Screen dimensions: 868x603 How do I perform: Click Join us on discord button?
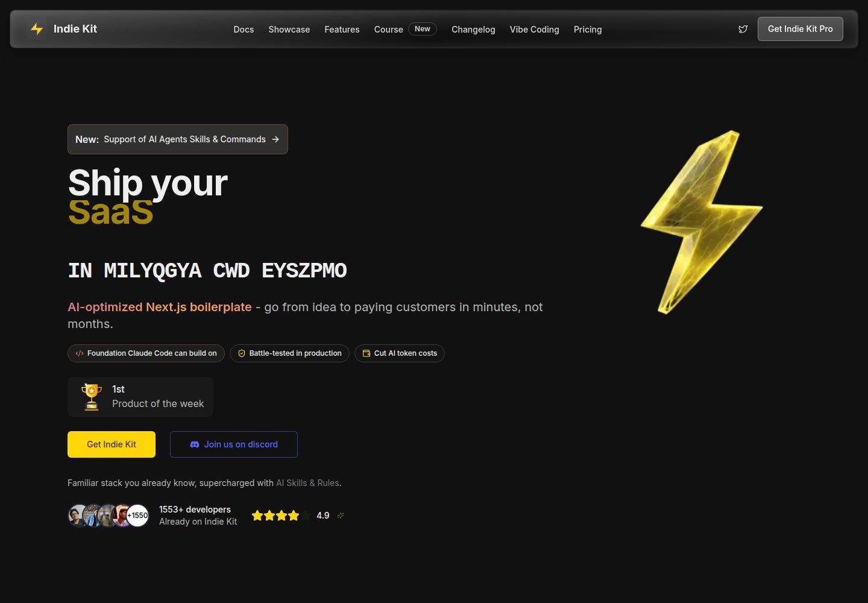tap(234, 444)
